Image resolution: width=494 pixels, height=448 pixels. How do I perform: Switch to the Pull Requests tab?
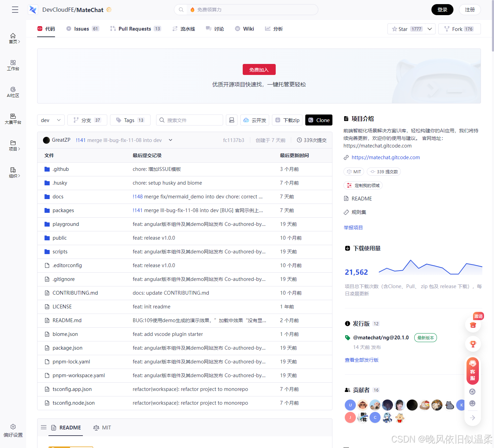[x=135, y=29]
